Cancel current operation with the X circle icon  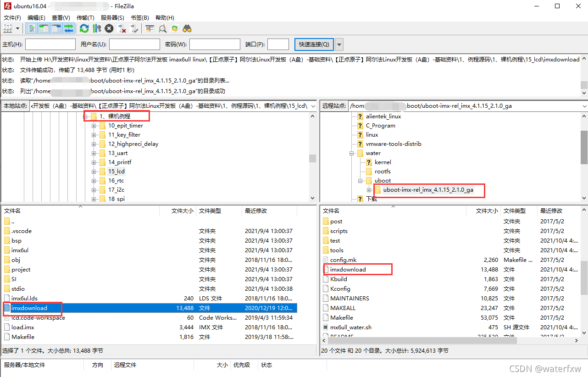click(x=109, y=28)
